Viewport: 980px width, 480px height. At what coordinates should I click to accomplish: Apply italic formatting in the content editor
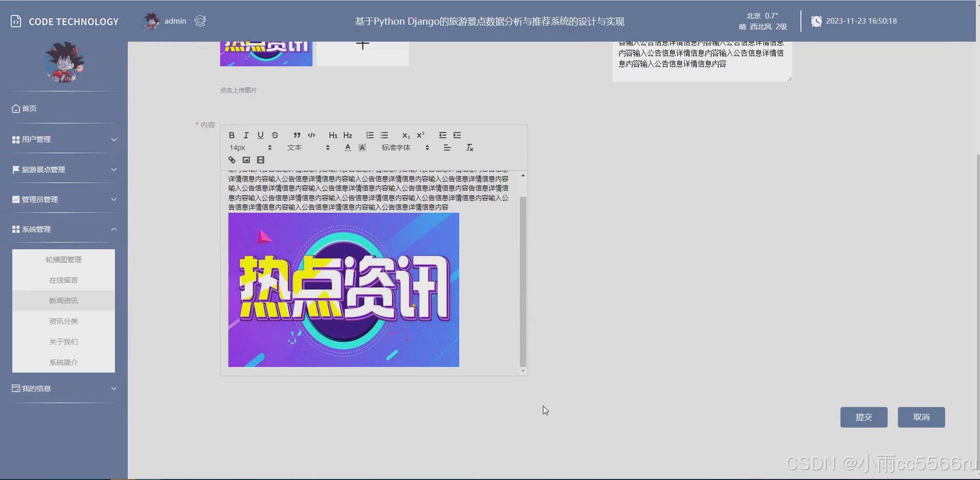(x=246, y=135)
